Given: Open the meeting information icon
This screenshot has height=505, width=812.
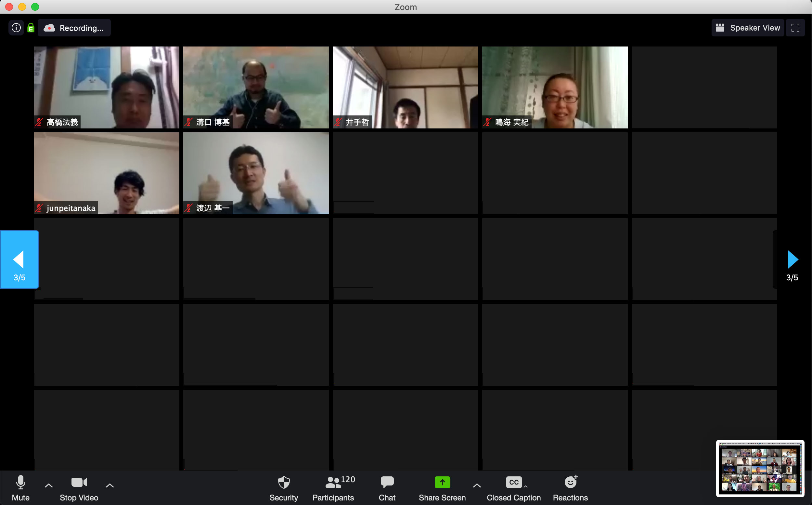Looking at the screenshot, I should pos(16,28).
